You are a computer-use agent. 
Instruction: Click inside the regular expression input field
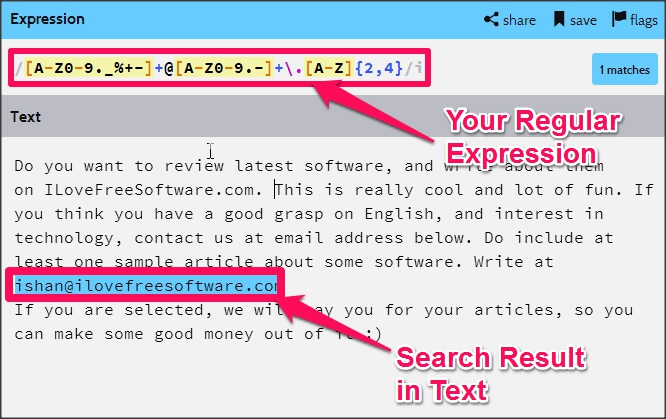pyautogui.click(x=219, y=68)
